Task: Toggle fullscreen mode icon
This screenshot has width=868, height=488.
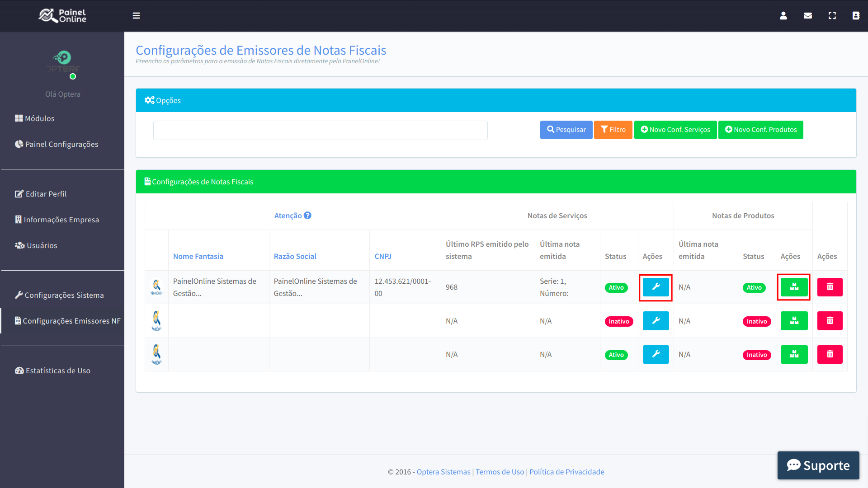Action: click(x=832, y=16)
